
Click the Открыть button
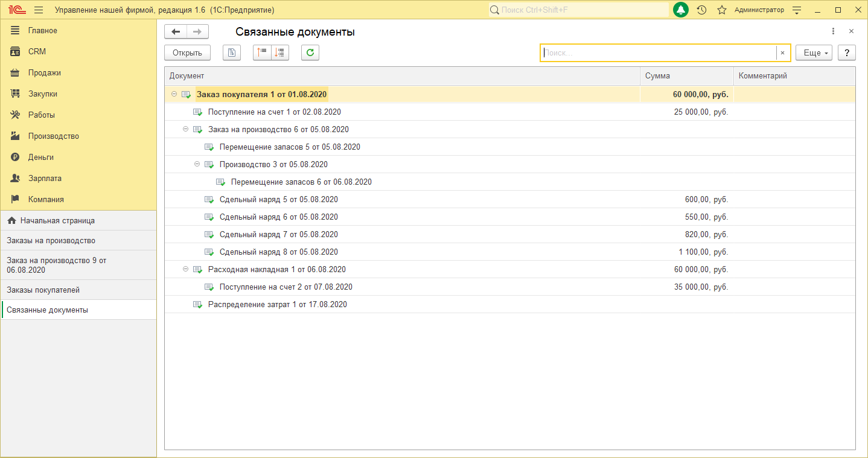click(187, 52)
